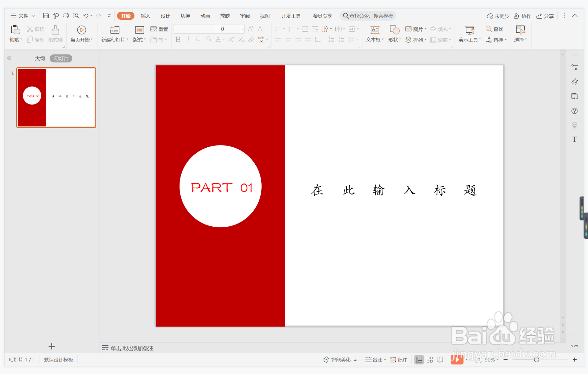Toggle underline formatting

coord(198,39)
